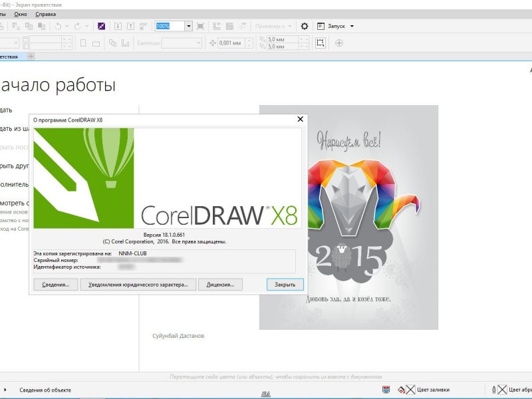Add a new document with plus tab

31,57
